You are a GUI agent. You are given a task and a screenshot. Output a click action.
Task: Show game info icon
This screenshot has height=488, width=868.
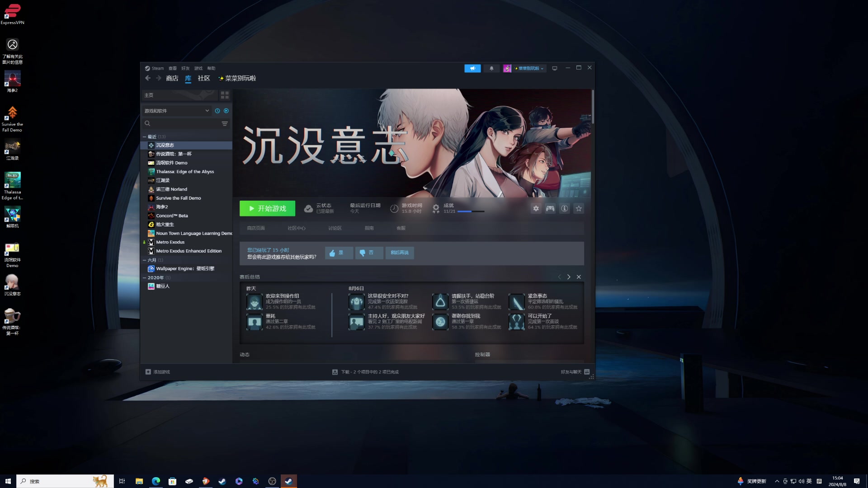pos(564,208)
